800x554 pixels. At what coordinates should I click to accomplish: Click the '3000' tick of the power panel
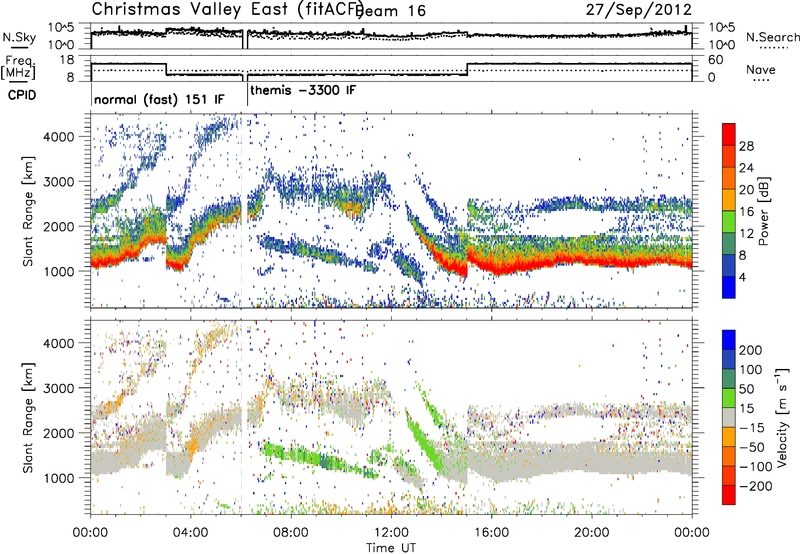(x=59, y=182)
